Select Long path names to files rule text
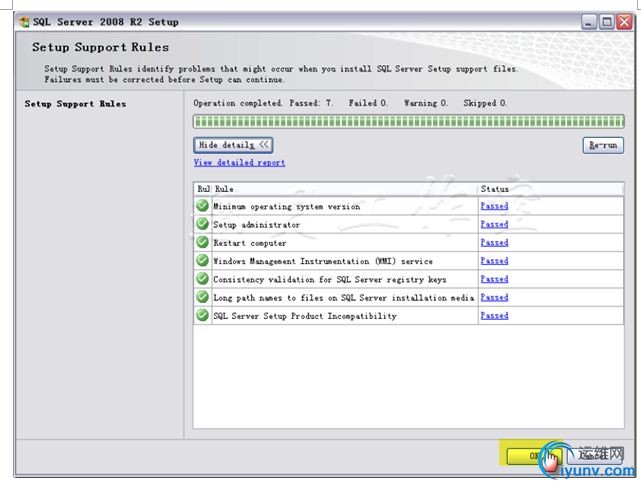 (x=343, y=298)
